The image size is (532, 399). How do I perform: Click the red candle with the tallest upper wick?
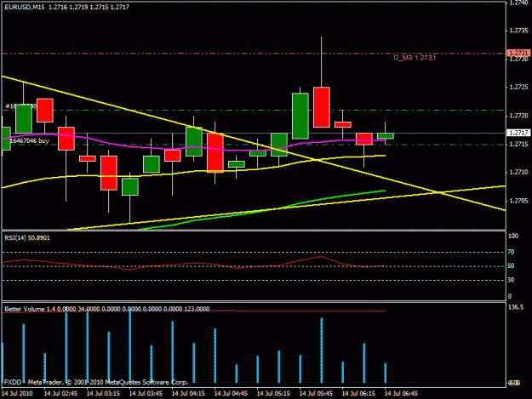coord(322,107)
